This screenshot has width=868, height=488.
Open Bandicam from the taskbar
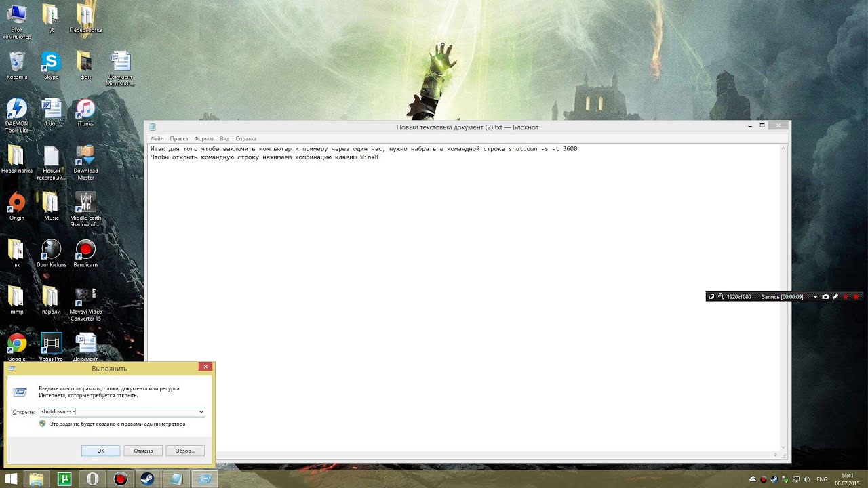(x=121, y=479)
